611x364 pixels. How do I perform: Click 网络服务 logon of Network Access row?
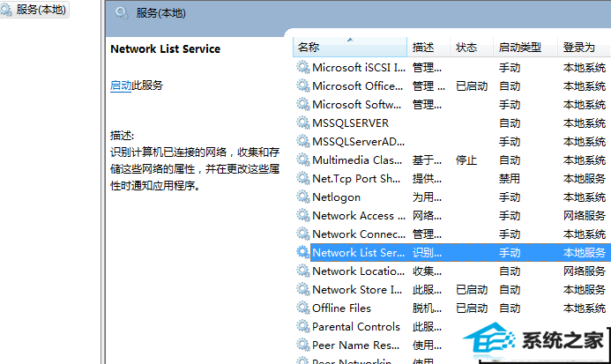(585, 216)
